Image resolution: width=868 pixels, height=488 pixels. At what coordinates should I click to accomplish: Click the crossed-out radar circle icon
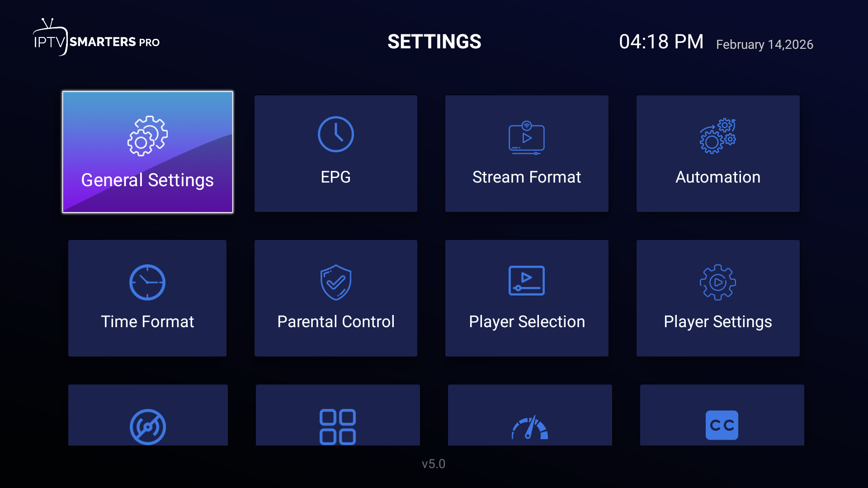coord(148,427)
